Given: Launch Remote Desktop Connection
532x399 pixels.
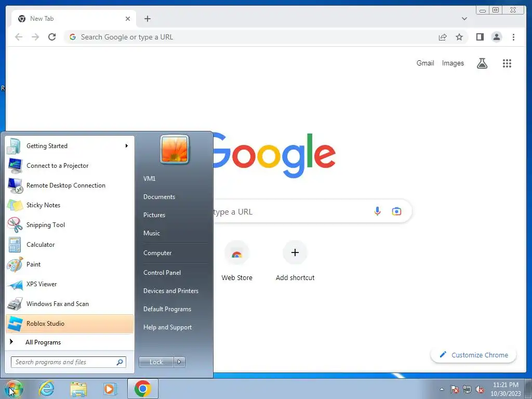Looking at the screenshot, I should click(x=70, y=185).
